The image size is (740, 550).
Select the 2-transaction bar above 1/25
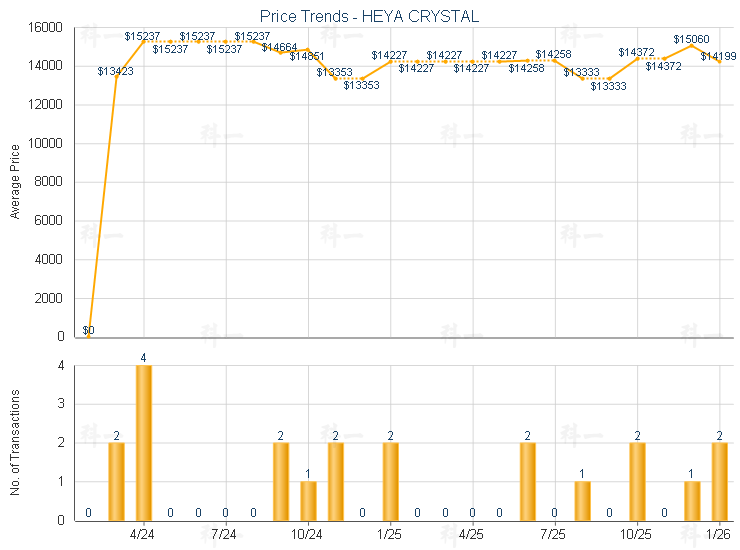390,481
